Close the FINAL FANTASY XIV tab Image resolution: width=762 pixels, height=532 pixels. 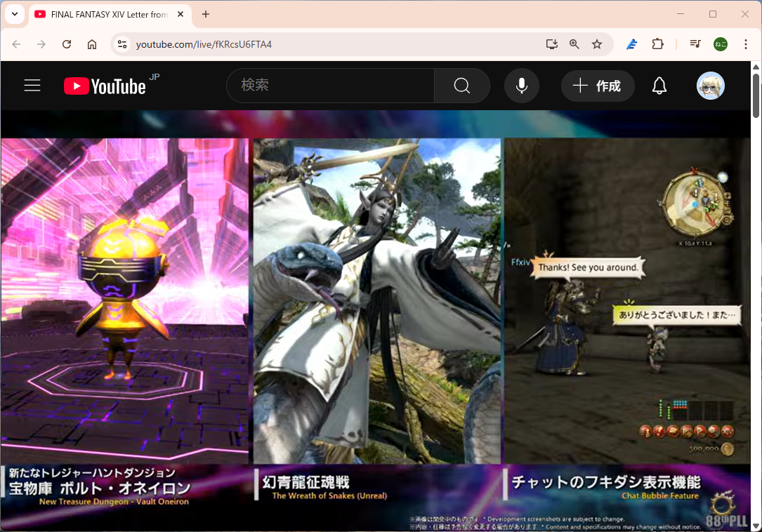(180, 14)
